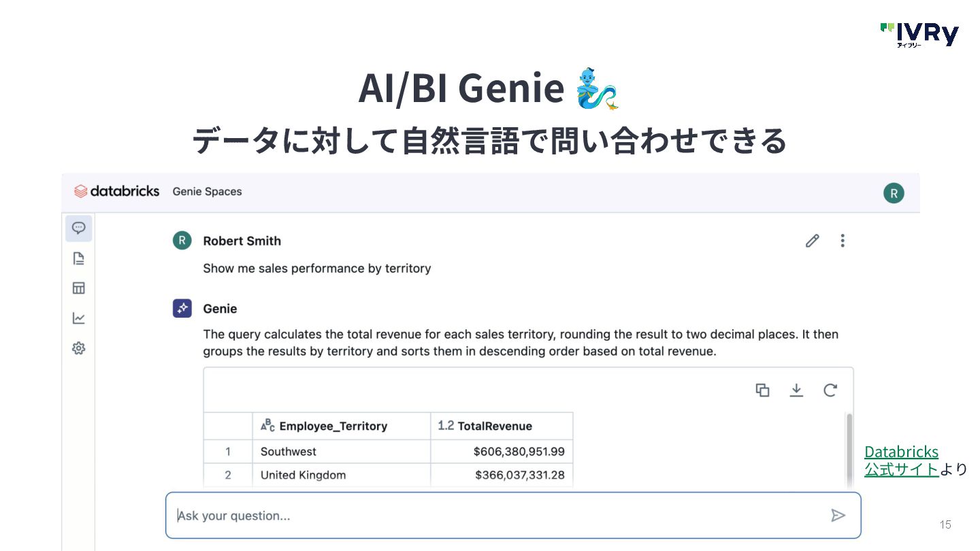Click the databricks logo
Image resolution: width=980 pixels, height=551 pixels.
coord(116,191)
